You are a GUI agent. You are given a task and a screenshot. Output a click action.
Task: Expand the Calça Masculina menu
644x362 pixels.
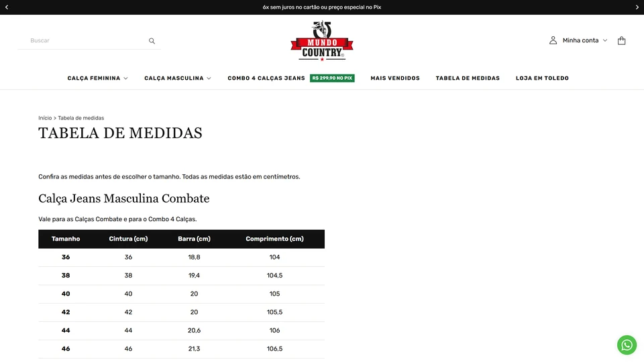(177, 78)
